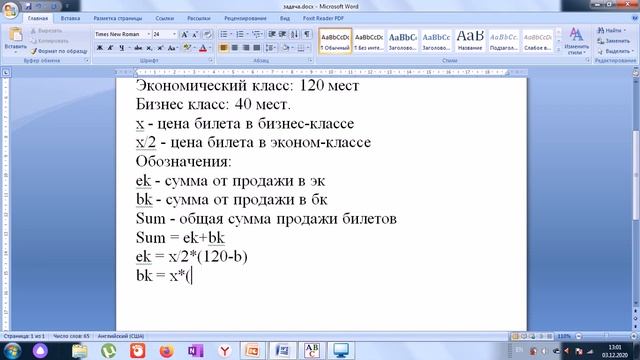Open the Foxit Reader PDF tab
The width and height of the screenshot is (640, 360).
(x=323, y=18)
